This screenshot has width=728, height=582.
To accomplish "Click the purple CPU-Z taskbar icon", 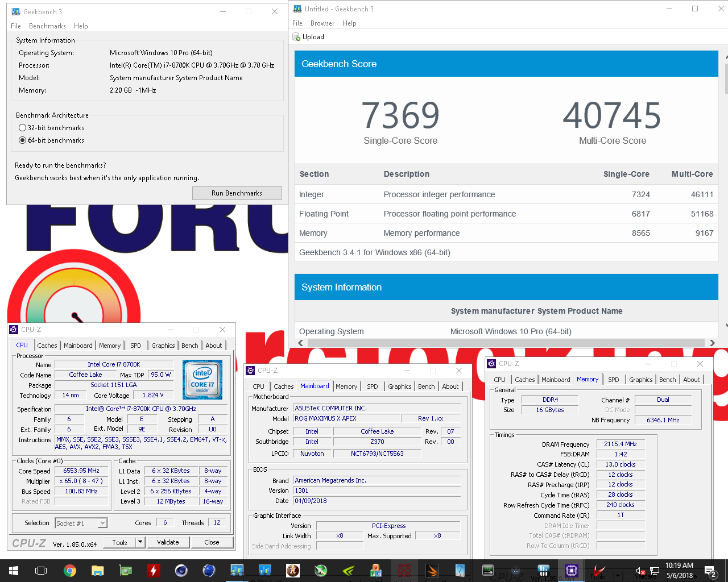I will [x=572, y=571].
